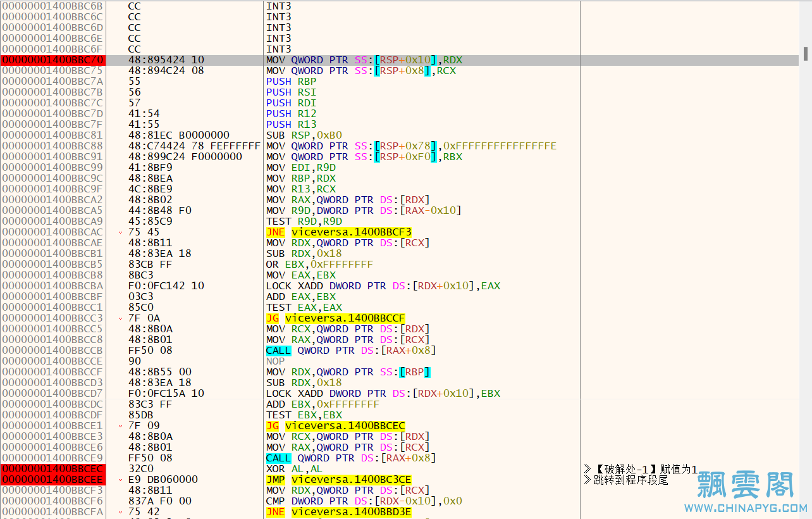Grab the vertical scrollbar thumb on the right

(805, 54)
